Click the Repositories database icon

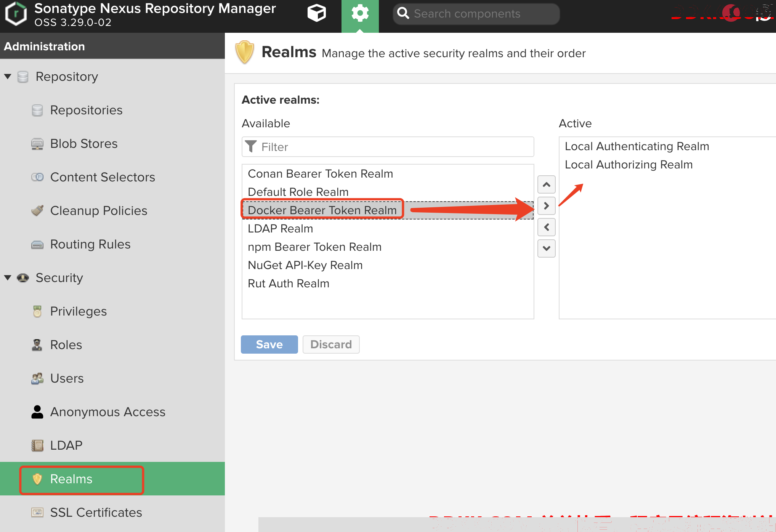click(x=37, y=110)
